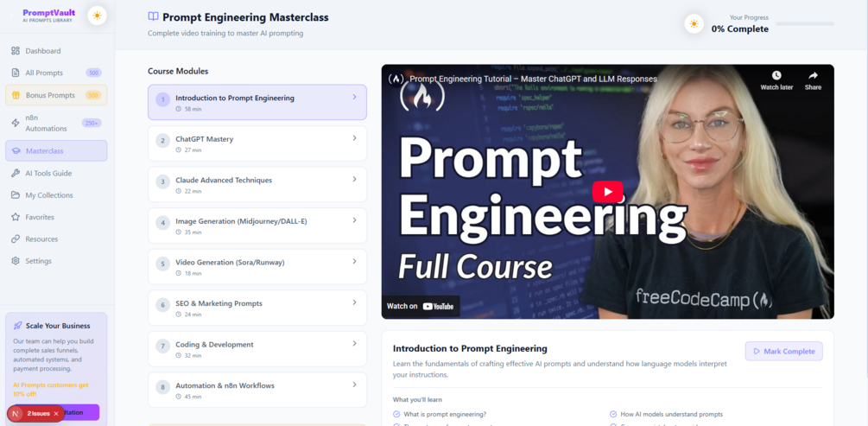The height and width of the screenshot is (426, 868).
Task: Click the 250+ badge on n8n Automations
Action: click(92, 123)
